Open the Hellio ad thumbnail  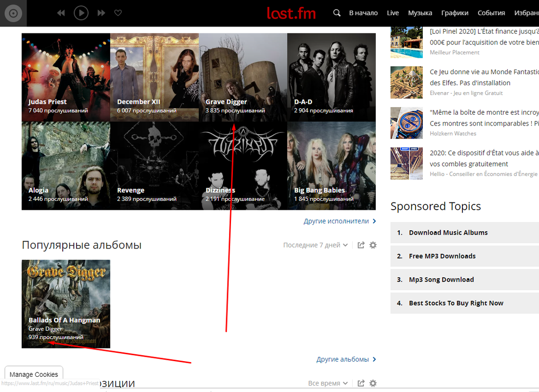point(406,164)
